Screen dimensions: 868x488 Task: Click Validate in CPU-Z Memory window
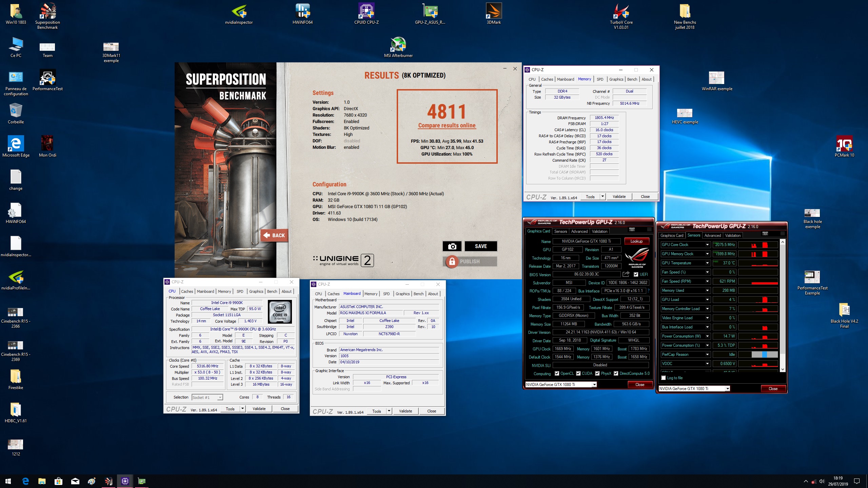pyautogui.click(x=619, y=197)
